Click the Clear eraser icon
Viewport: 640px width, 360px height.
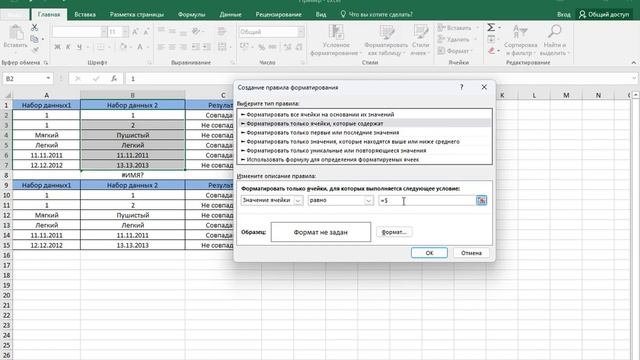491,51
